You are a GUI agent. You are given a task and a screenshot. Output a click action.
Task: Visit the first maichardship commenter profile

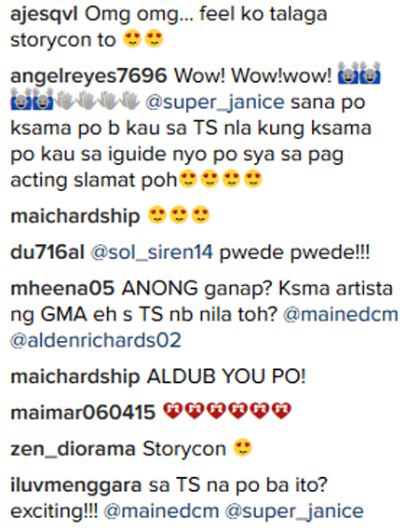pyautogui.click(x=75, y=216)
